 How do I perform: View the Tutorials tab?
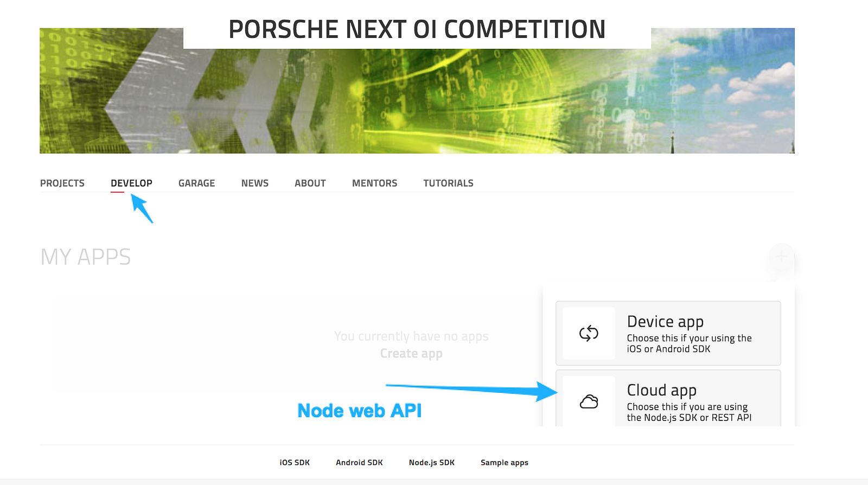[x=448, y=183]
